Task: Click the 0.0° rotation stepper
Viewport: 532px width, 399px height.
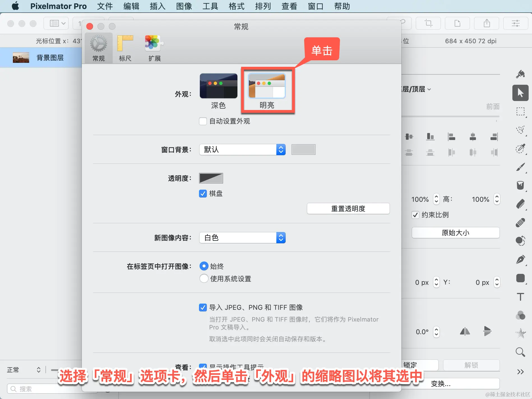Action: pos(436,332)
